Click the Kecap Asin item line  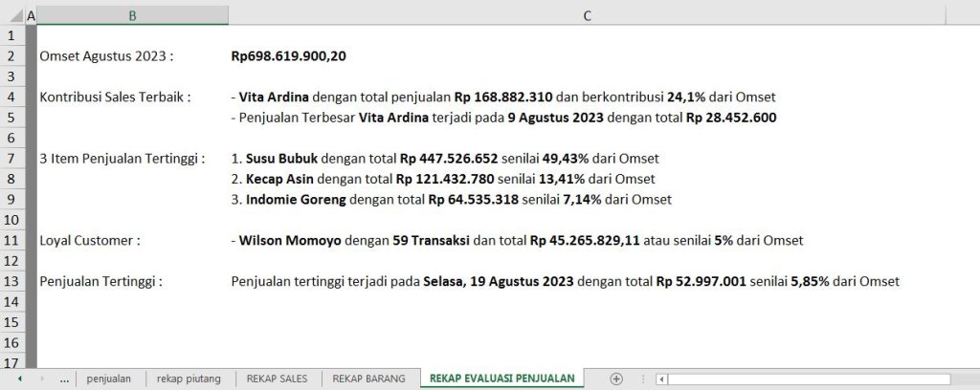click(x=443, y=179)
